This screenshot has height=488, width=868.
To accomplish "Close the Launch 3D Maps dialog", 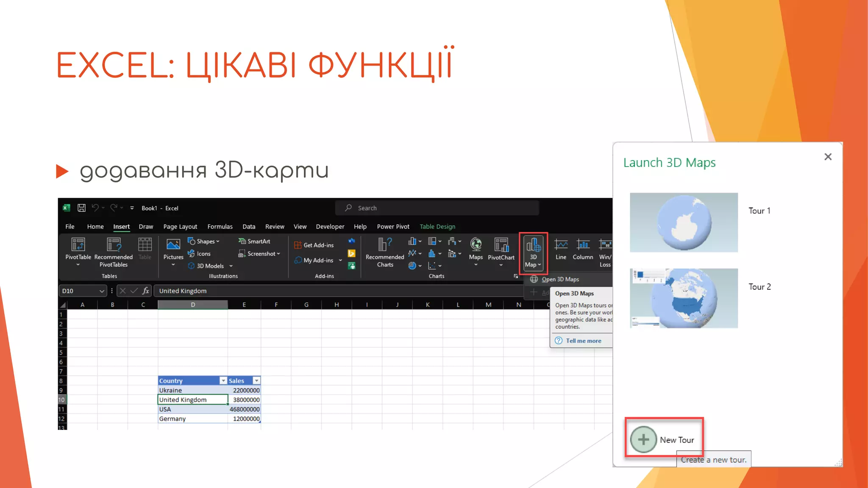I will 828,157.
